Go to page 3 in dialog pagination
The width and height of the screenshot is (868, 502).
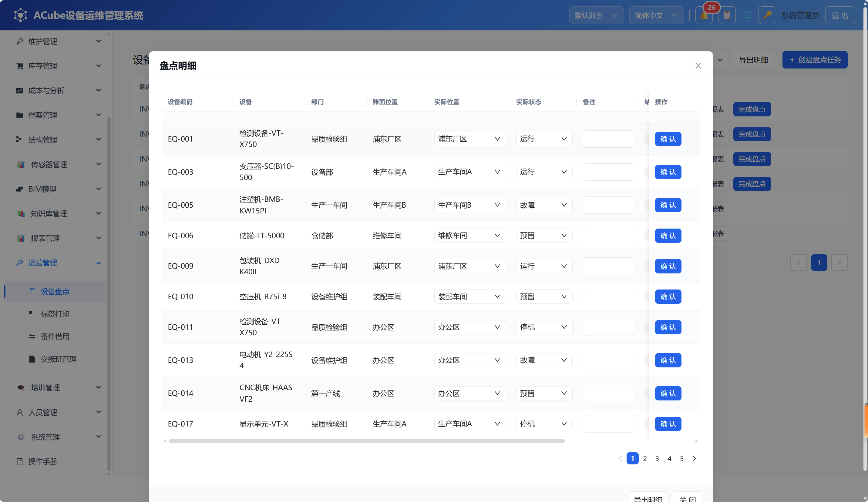(x=657, y=458)
